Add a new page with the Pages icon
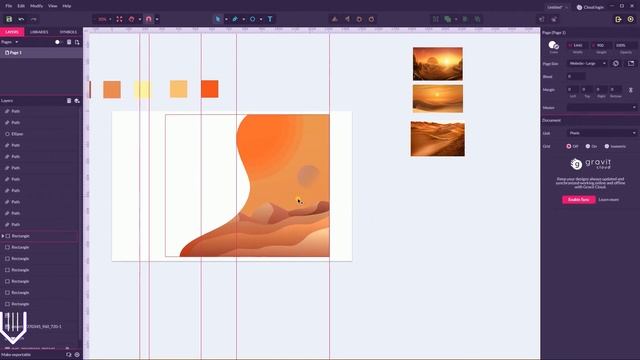Screen dimensions: 640x360 77,42
